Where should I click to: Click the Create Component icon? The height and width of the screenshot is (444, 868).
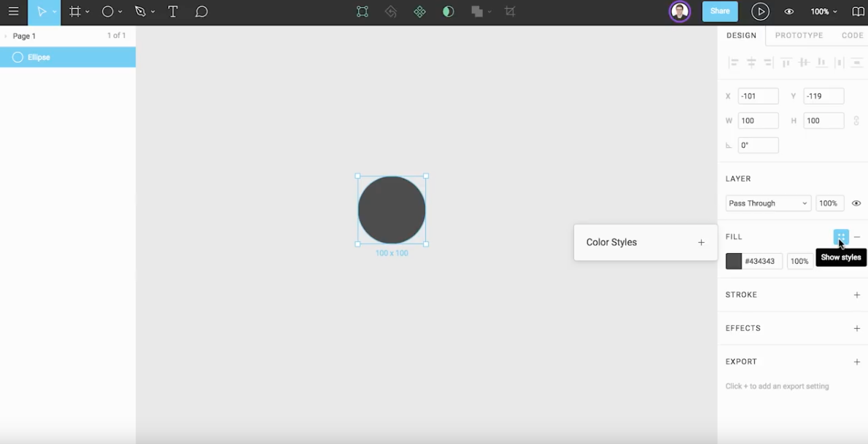(x=419, y=12)
